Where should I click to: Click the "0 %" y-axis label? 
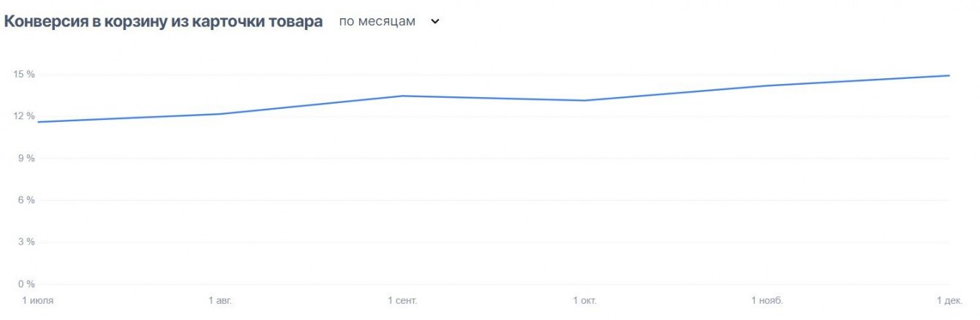26,284
